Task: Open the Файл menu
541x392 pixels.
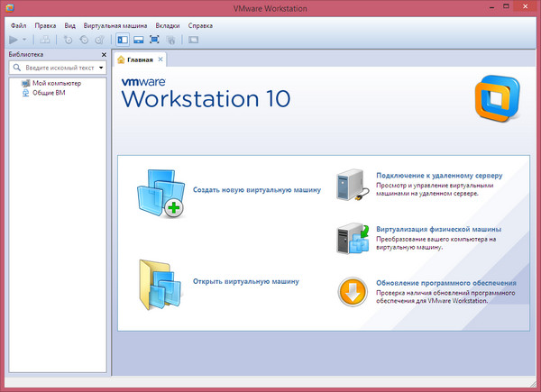Action: tap(18, 26)
